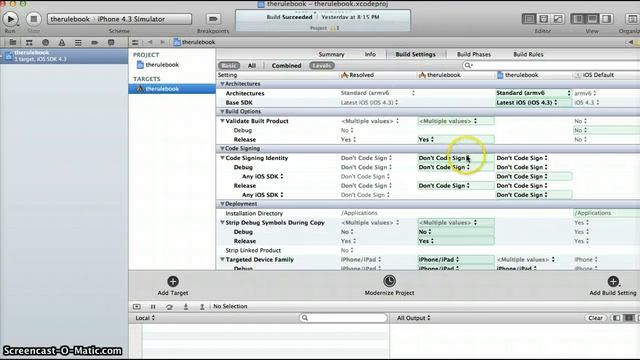Screen dimensions: 640x360
Task: Select the Basic settings filter
Action: point(229,66)
